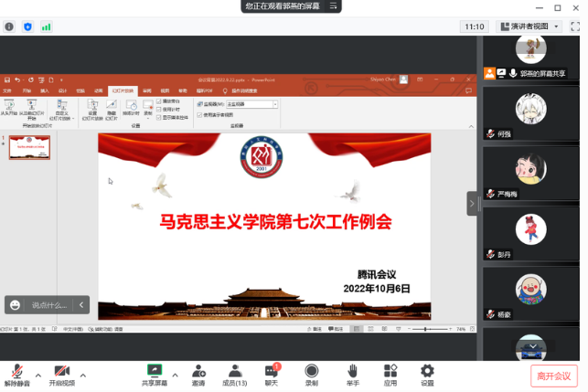Collapse the participant video sidebar
This screenshot has width=588, height=392.
pyautogui.click(x=473, y=203)
